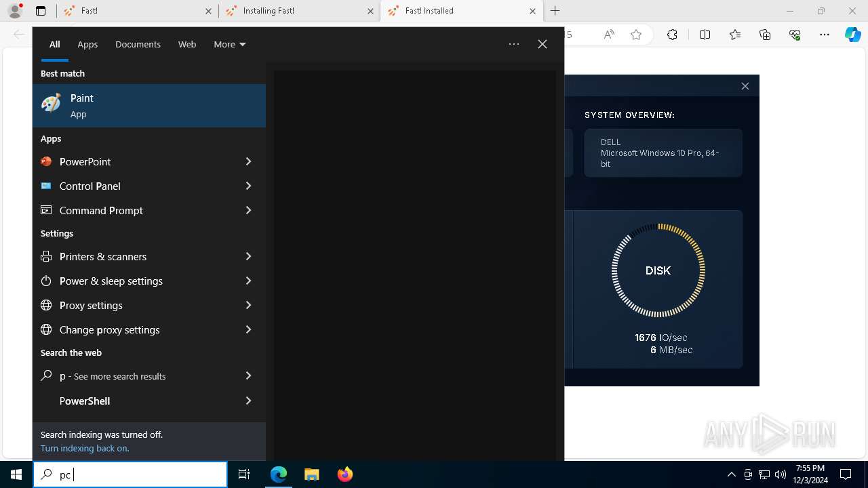
Task: Switch to the Web search filter
Action: click(187, 44)
